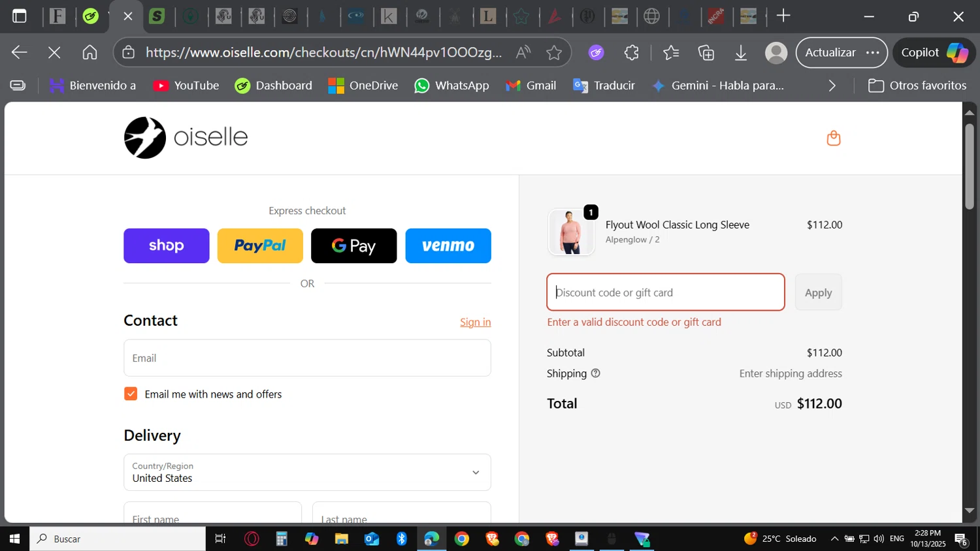Open the purple extension icon in toolbar

(596, 52)
